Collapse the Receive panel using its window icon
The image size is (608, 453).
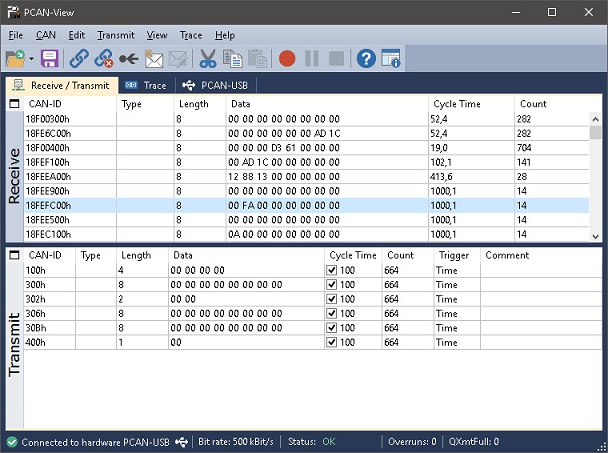[x=14, y=104]
